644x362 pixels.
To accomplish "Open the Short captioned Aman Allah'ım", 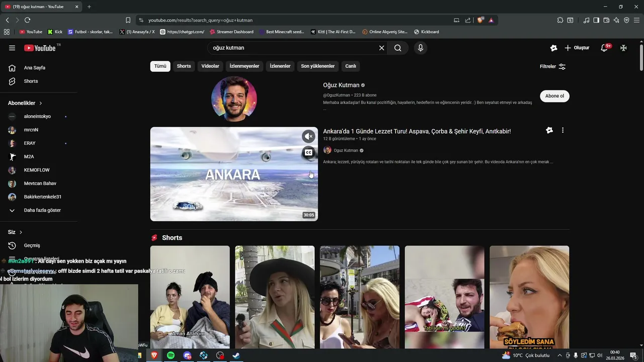I will coord(190,297).
